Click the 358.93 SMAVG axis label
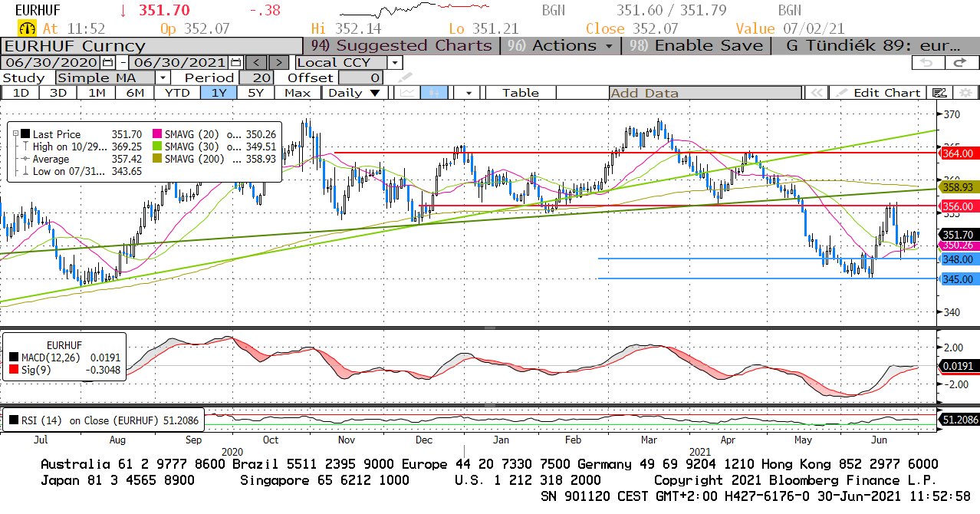Screen dimensions: 980x514 click(958, 187)
